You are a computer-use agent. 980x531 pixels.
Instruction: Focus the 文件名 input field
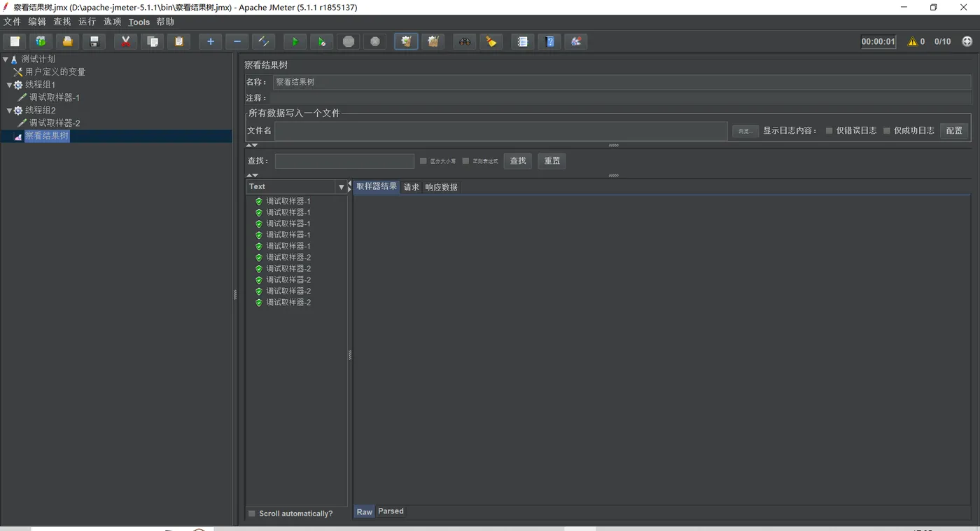tap(501, 131)
